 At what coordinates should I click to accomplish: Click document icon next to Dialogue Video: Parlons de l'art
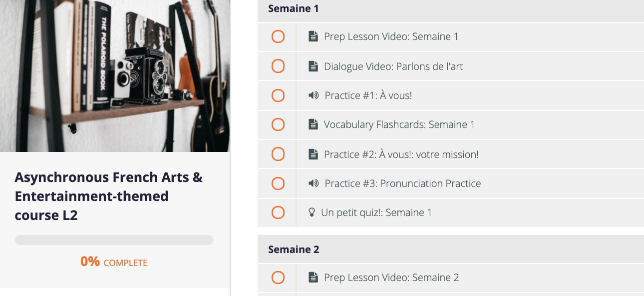(313, 66)
